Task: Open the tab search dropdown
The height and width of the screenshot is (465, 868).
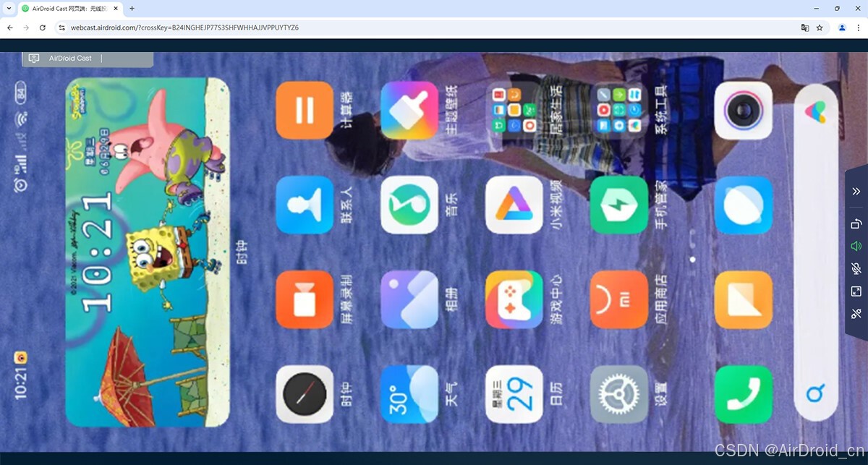Action: pos(7,8)
